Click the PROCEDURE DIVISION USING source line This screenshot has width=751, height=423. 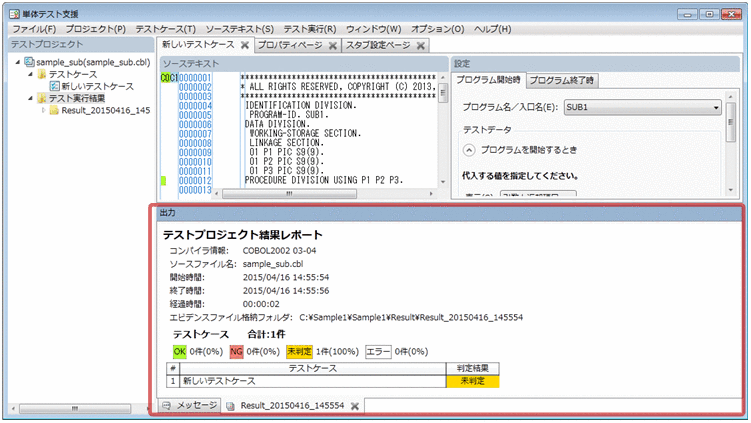(x=324, y=181)
